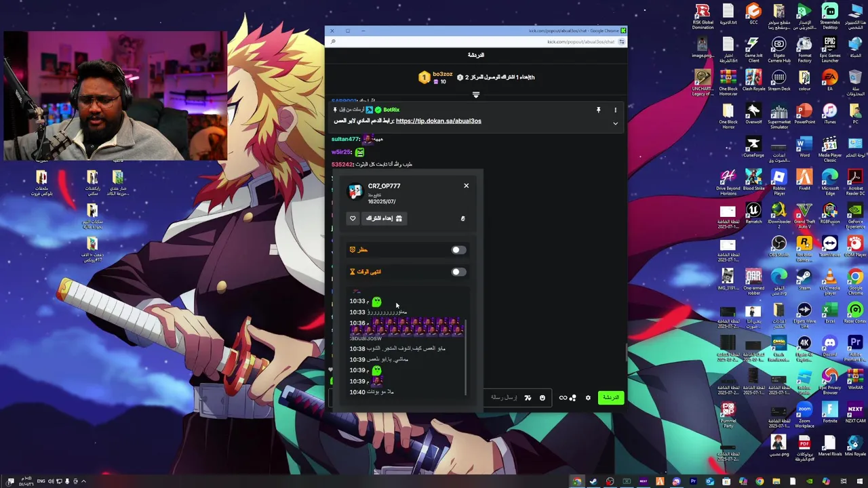Toggle the ban switch for CR7_OP777
Viewport: 868px width, 488px height.
click(x=458, y=250)
